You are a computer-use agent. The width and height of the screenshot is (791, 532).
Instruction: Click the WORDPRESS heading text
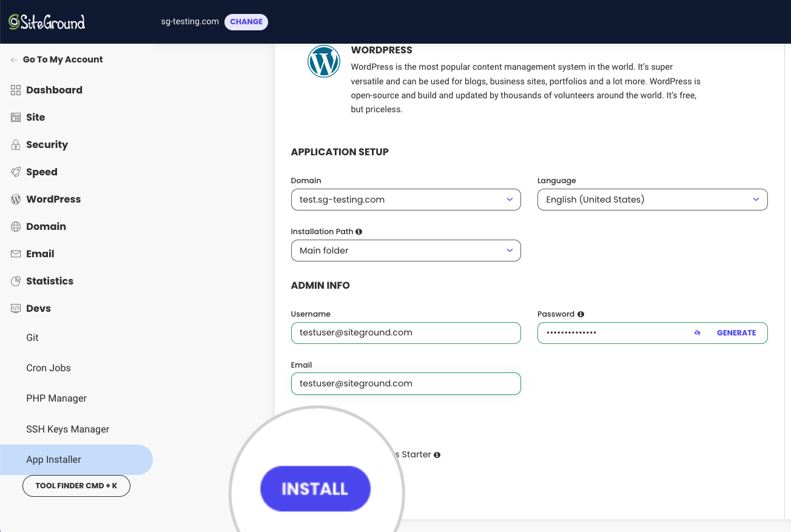point(382,50)
